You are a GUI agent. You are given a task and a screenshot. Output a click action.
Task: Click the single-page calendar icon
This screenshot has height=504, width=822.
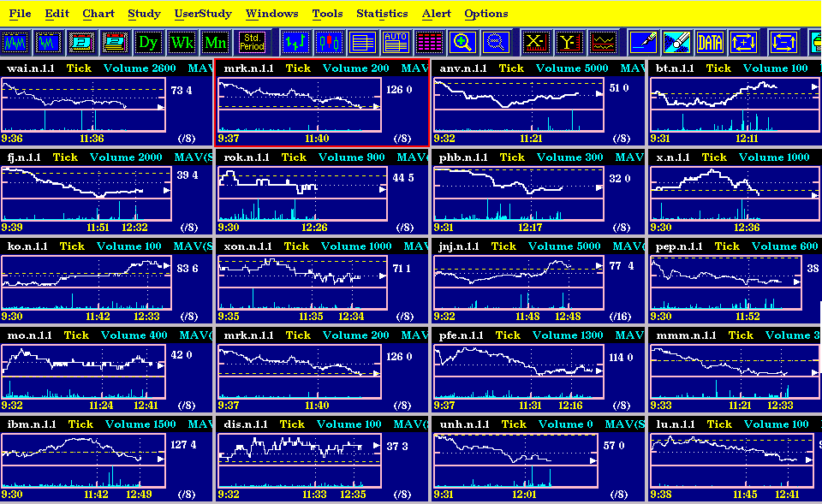[81, 43]
